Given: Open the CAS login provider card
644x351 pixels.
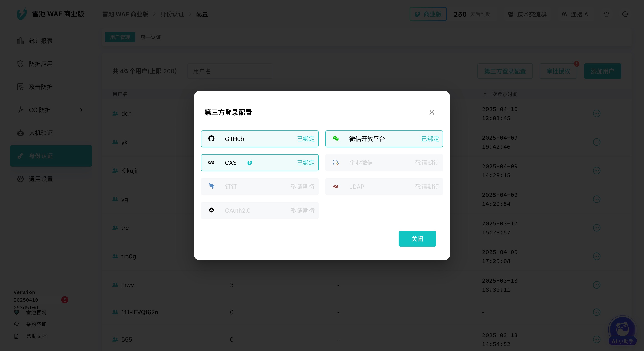Looking at the screenshot, I should click(x=260, y=163).
